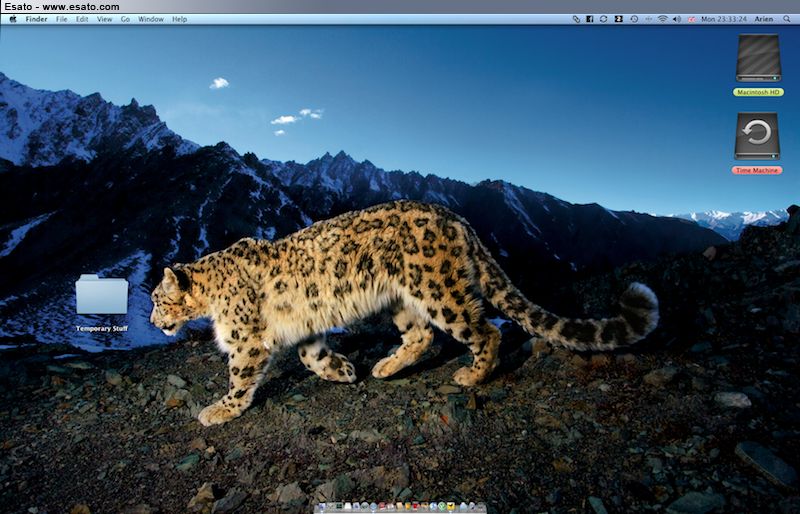Open the Apple menu

click(x=13, y=19)
